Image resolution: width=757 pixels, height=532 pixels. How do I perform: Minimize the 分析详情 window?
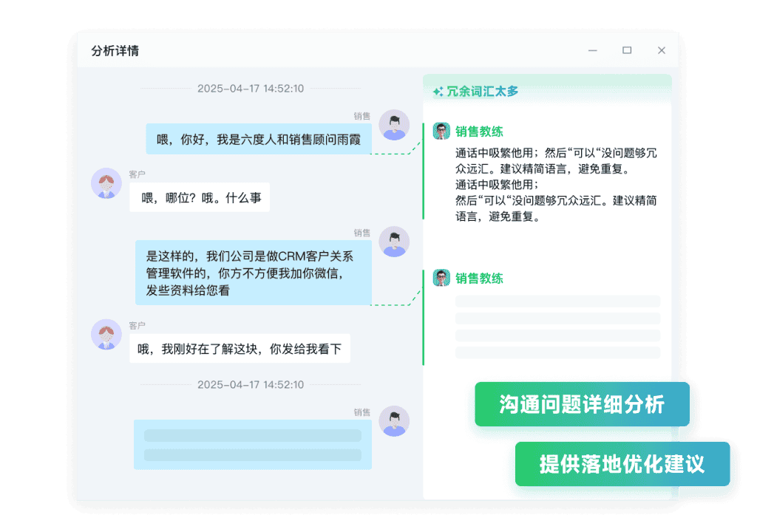coord(592,51)
